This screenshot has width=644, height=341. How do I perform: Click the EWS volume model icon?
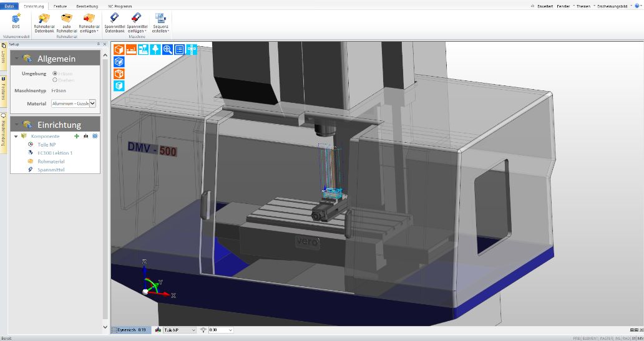16,18
